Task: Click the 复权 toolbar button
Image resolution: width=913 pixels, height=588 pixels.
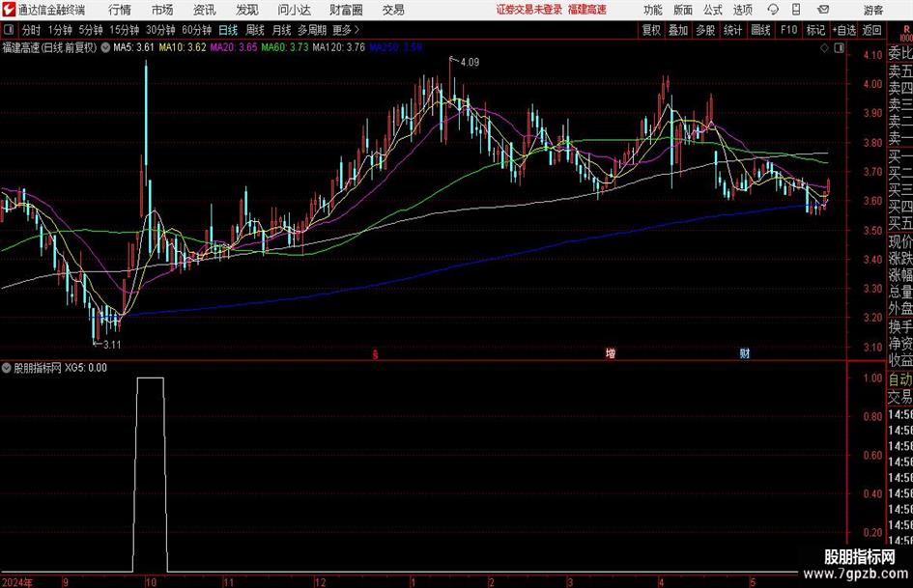Action: pos(651,30)
